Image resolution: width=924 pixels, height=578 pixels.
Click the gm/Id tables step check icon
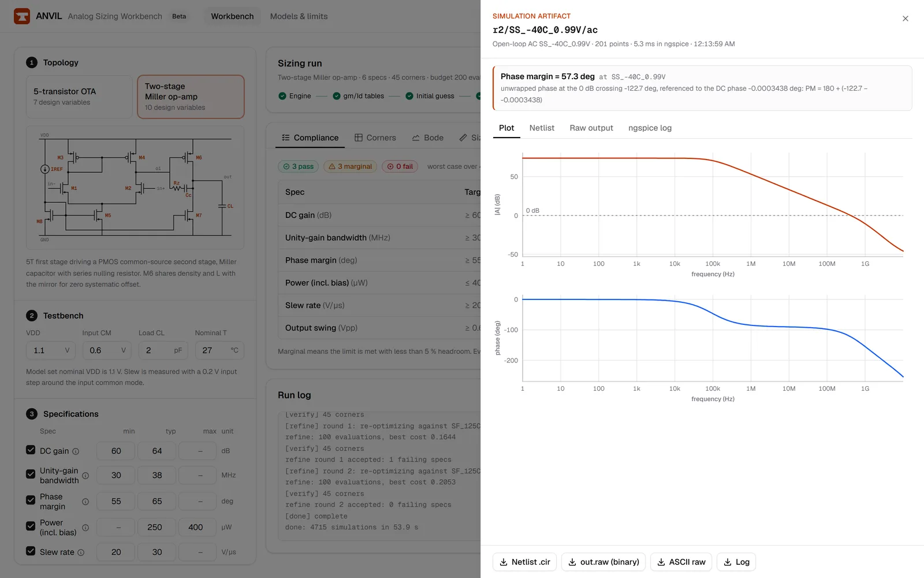point(337,96)
